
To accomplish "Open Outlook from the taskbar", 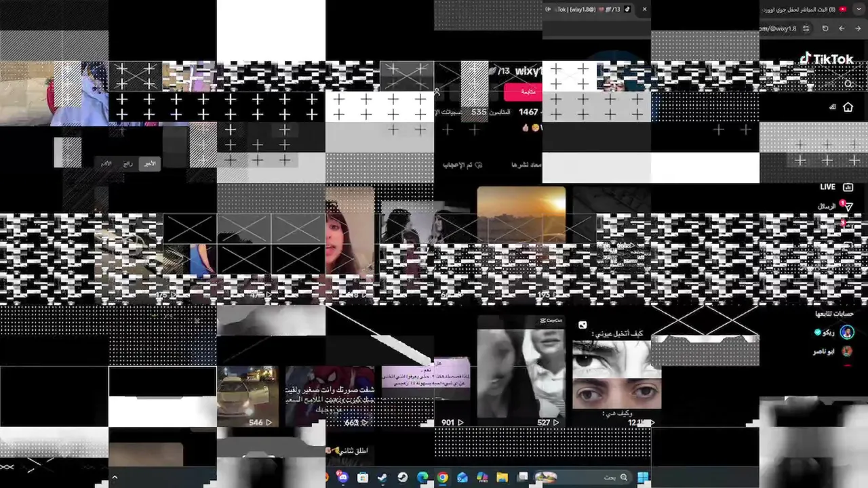I will (x=462, y=478).
